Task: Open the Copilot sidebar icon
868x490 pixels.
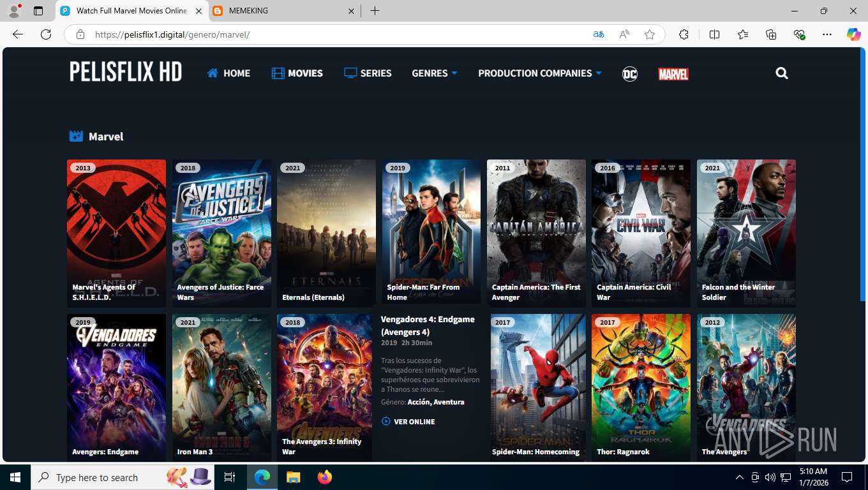Action: [854, 34]
